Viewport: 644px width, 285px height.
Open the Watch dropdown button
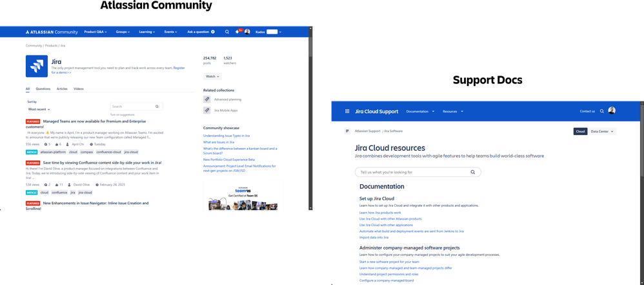click(x=212, y=76)
